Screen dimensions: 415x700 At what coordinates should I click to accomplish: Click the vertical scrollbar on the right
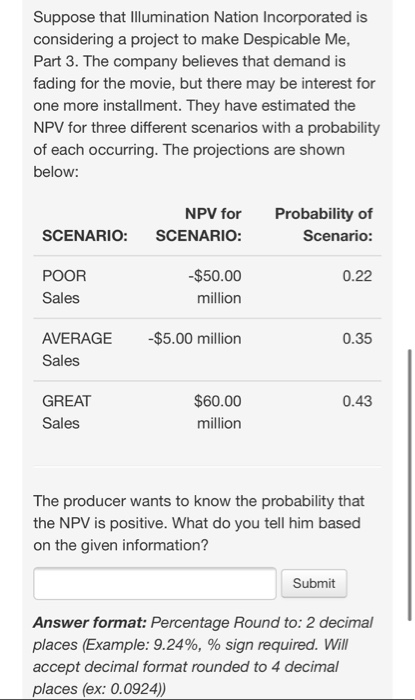tap(409, 484)
